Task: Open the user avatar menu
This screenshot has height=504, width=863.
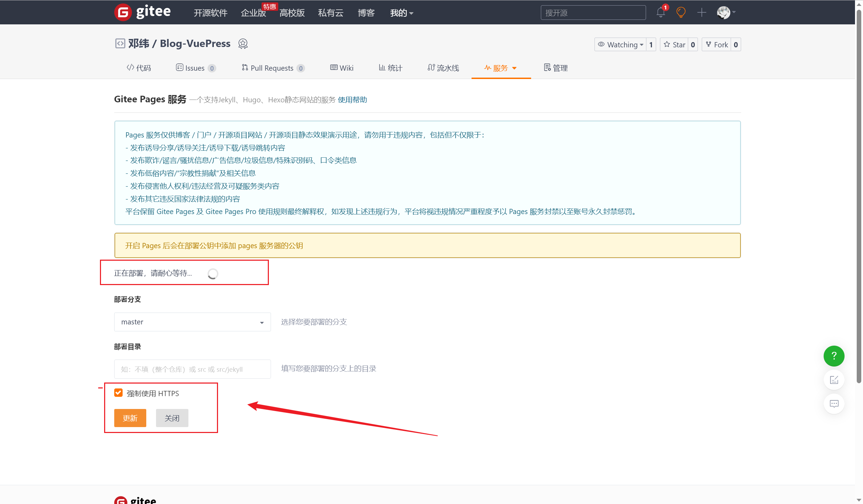Action: pos(726,13)
